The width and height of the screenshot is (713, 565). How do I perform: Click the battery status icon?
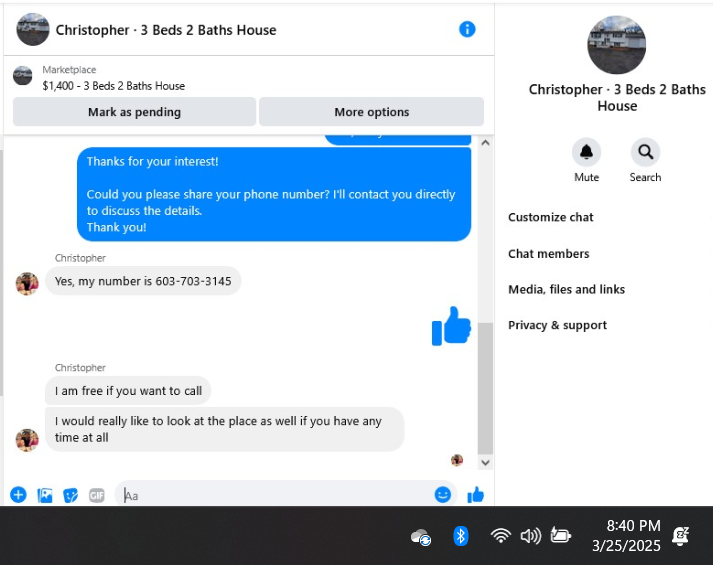(x=560, y=535)
